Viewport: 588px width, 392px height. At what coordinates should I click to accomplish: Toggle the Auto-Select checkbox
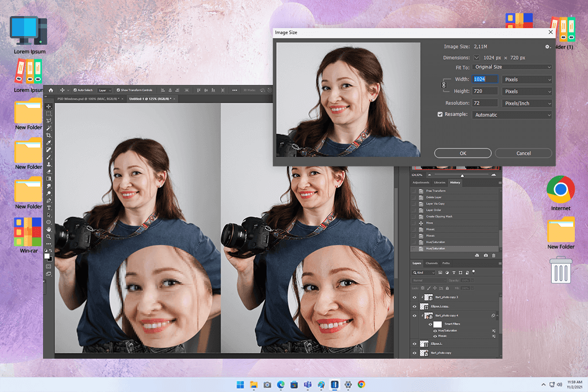click(x=75, y=90)
